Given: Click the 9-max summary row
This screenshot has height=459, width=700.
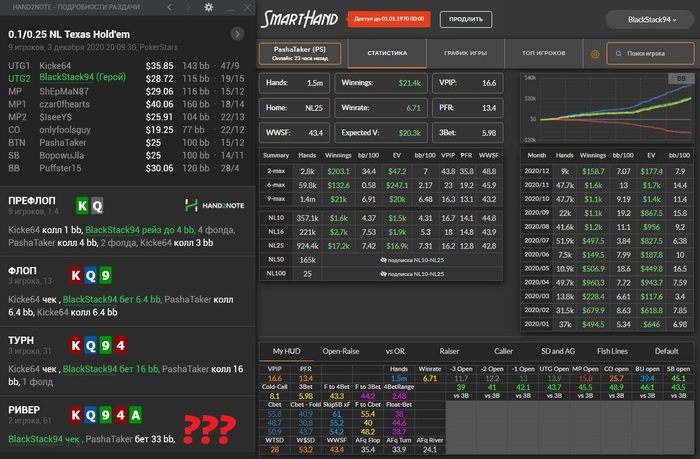Looking at the screenshot, I should point(381,199).
